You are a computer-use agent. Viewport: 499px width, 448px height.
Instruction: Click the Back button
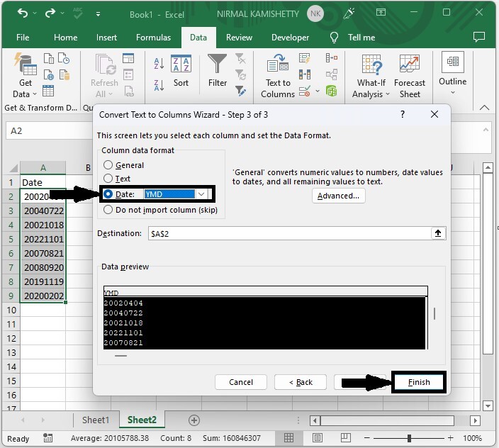click(301, 382)
